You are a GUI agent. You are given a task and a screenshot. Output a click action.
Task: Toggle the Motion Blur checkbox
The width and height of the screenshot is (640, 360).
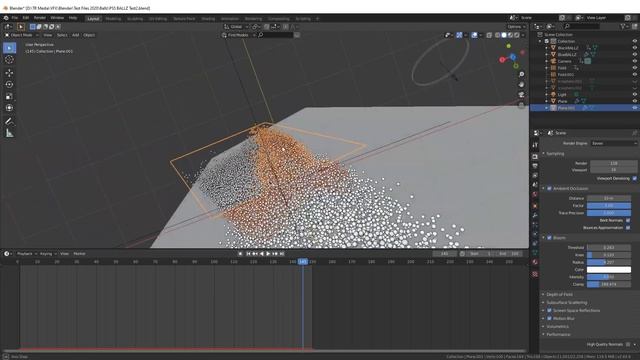[x=549, y=318]
